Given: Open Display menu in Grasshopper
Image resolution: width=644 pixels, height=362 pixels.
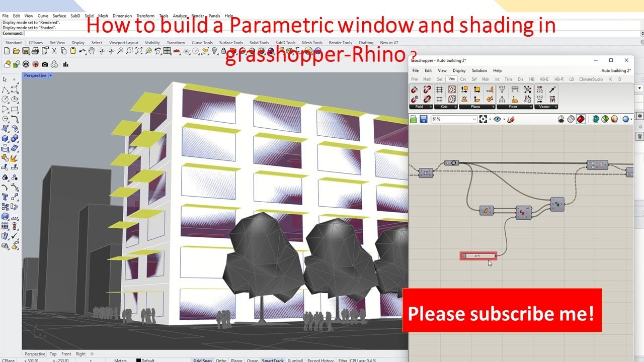Looking at the screenshot, I should [x=459, y=70].
